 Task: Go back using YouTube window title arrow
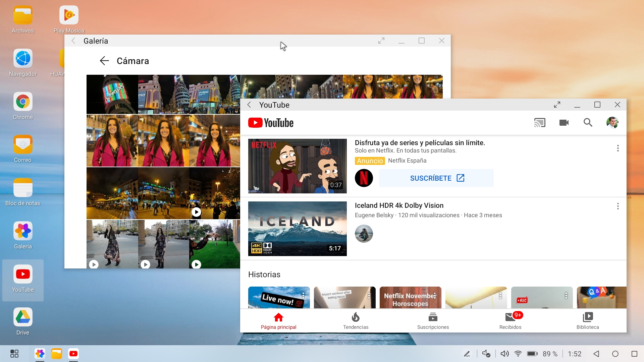coord(249,105)
